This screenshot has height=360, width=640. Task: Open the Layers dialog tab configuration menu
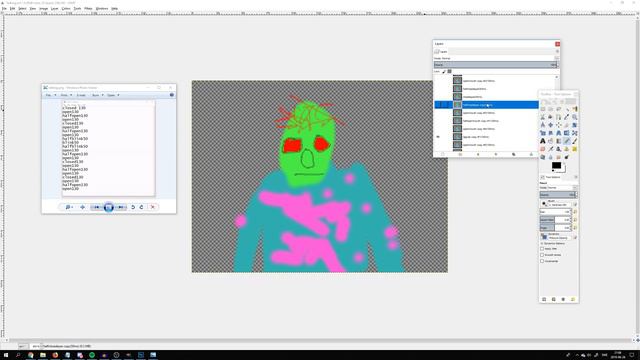[557, 51]
